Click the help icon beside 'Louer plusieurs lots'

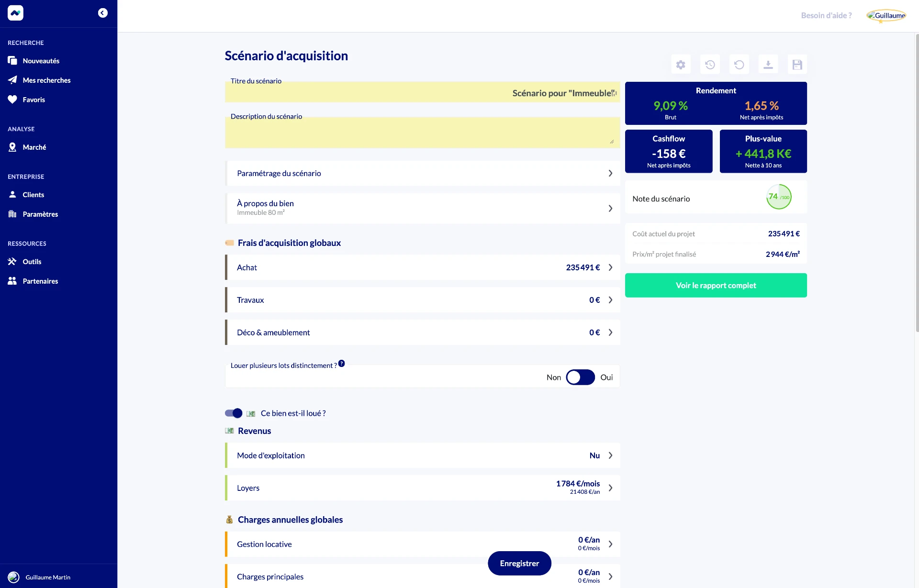[x=341, y=364]
